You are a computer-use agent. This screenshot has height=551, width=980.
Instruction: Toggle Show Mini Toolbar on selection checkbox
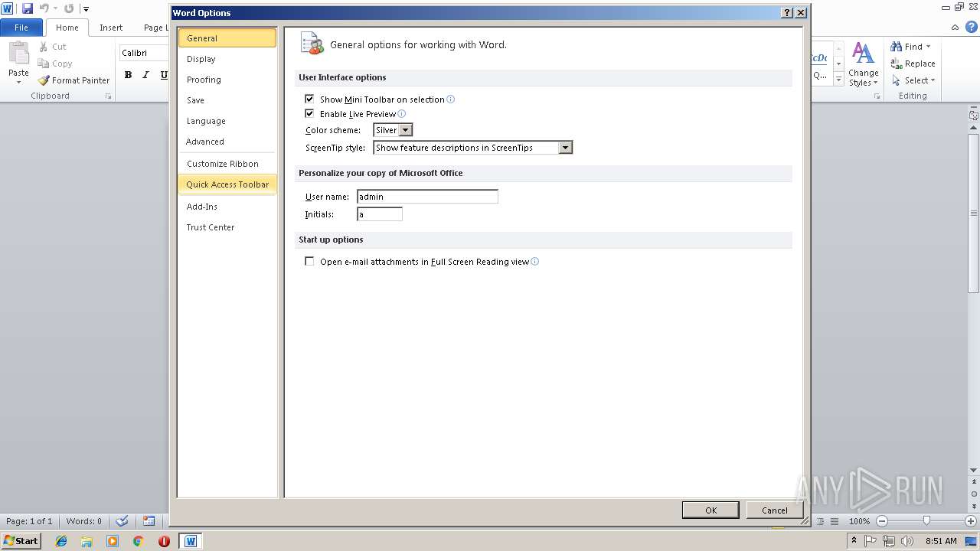click(309, 99)
